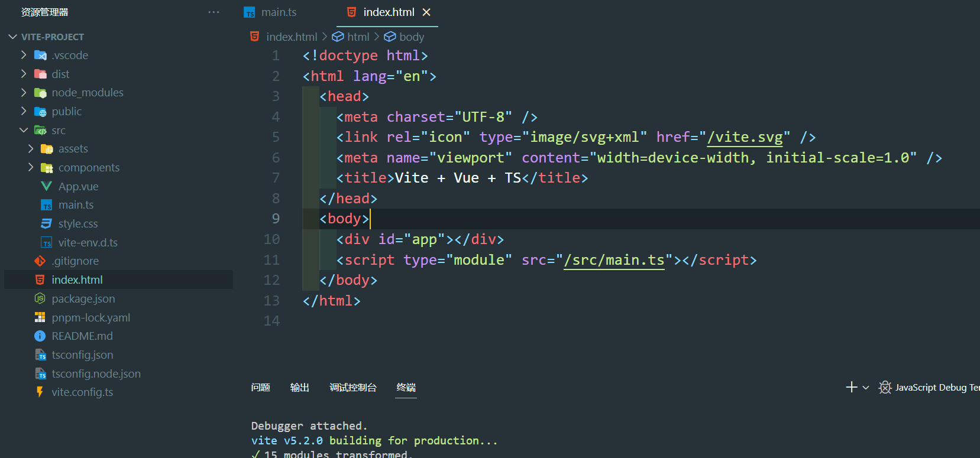The height and width of the screenshot is (458, 980).
Task: Click the Node icon beside package.json
Action: tap(40, 299)
